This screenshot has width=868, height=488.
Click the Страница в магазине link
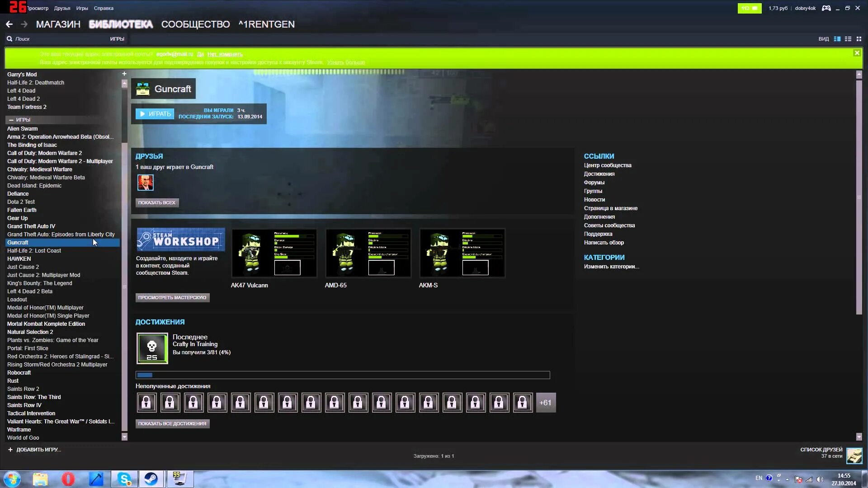click(x=610, y=207)
